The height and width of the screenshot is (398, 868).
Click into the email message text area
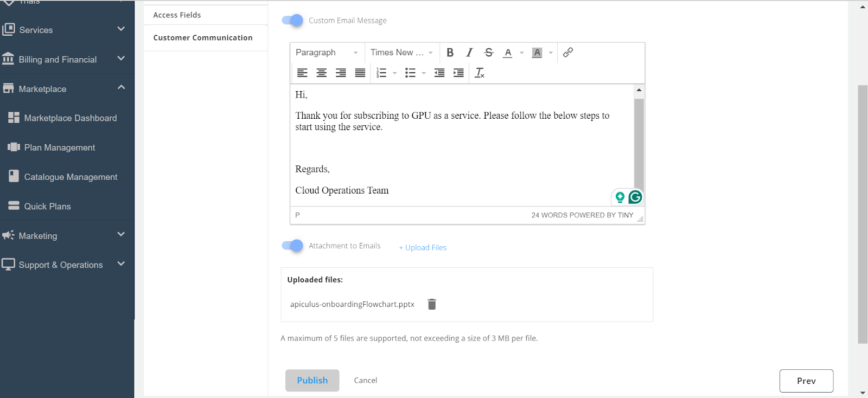462,145
